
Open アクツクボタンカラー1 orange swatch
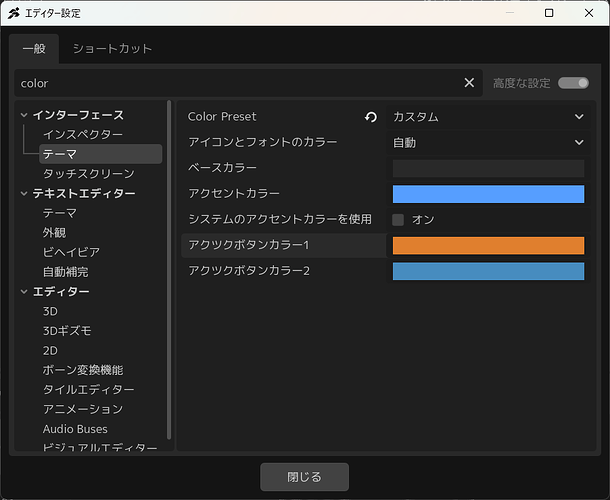[x=488, y=246]
